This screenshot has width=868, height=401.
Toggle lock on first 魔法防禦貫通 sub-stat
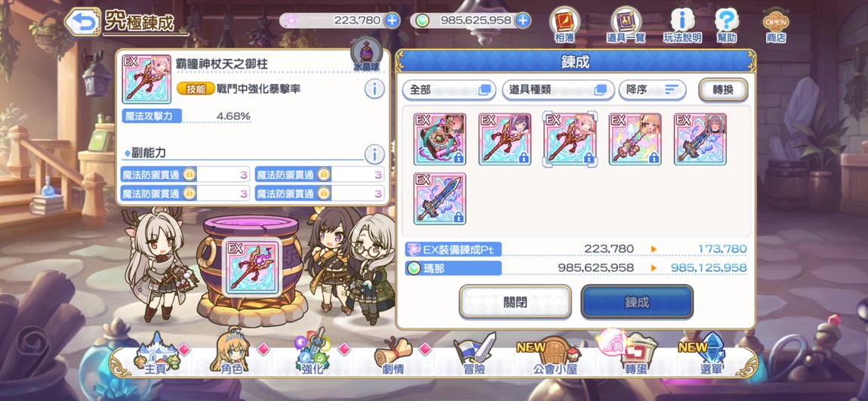(x=189, y=174)
